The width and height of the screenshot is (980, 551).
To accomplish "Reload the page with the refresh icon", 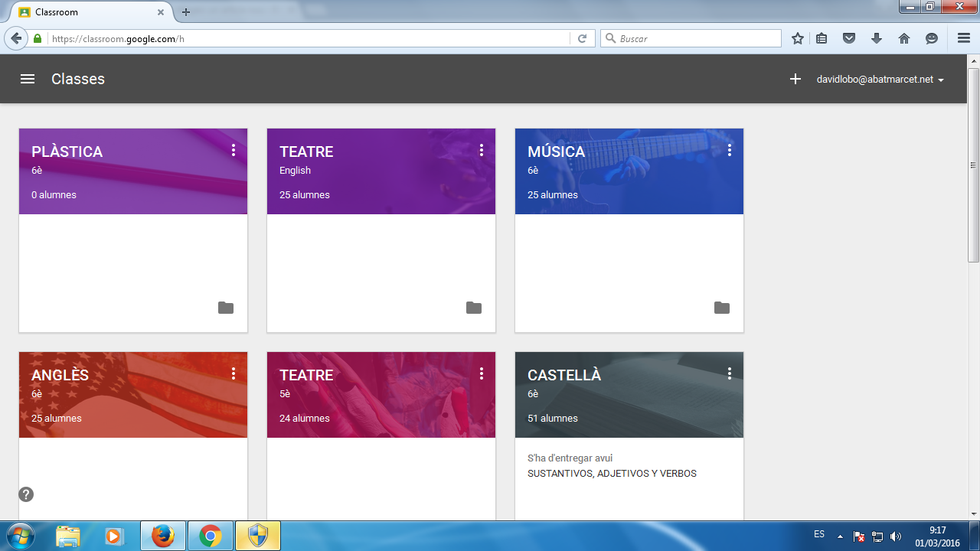I will [582, 38].
